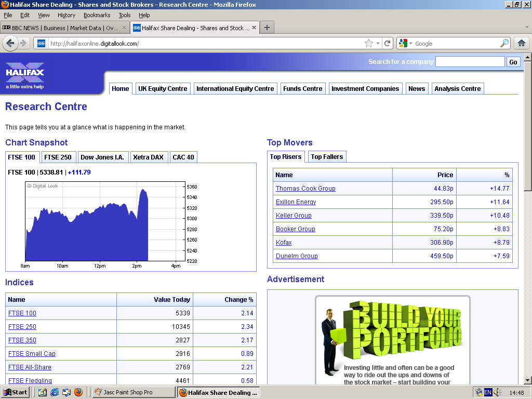Close the BBC NEWS tab
The height and width of the screenshot is (399, 532).
(124, 28)
